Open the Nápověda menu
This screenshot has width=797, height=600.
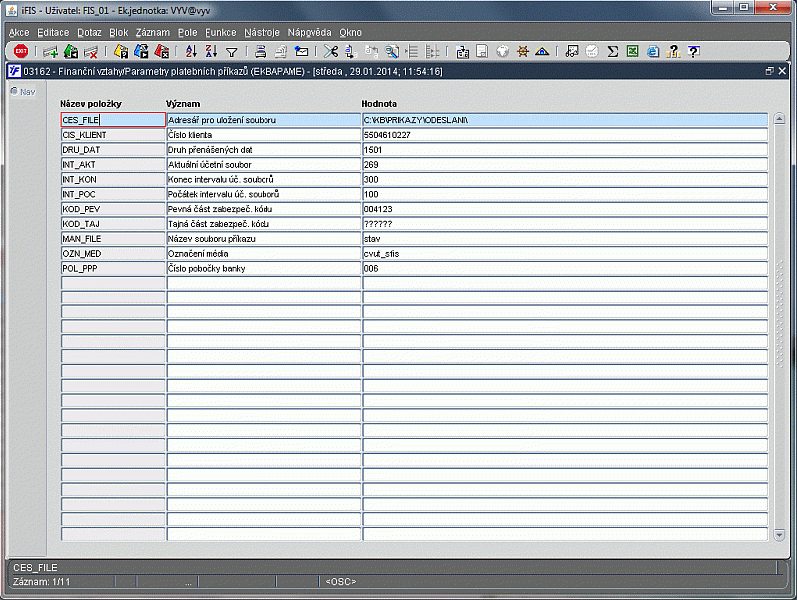point(309,32)
